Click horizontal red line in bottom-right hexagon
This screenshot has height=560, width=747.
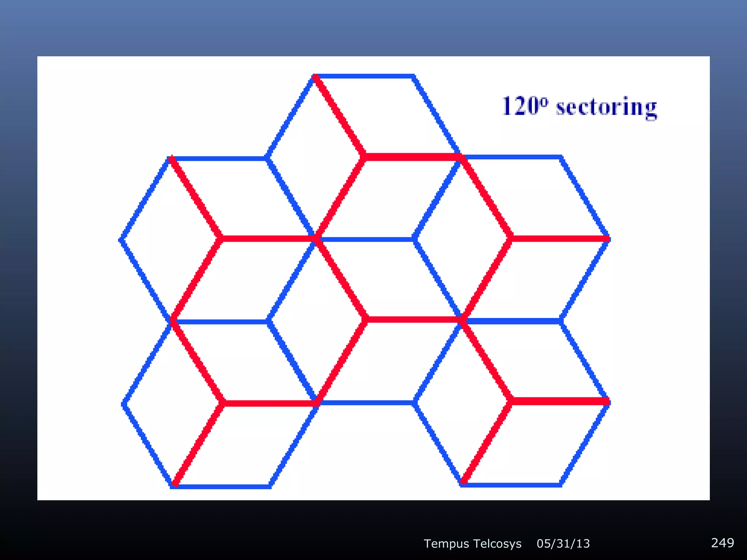(560, 401)
